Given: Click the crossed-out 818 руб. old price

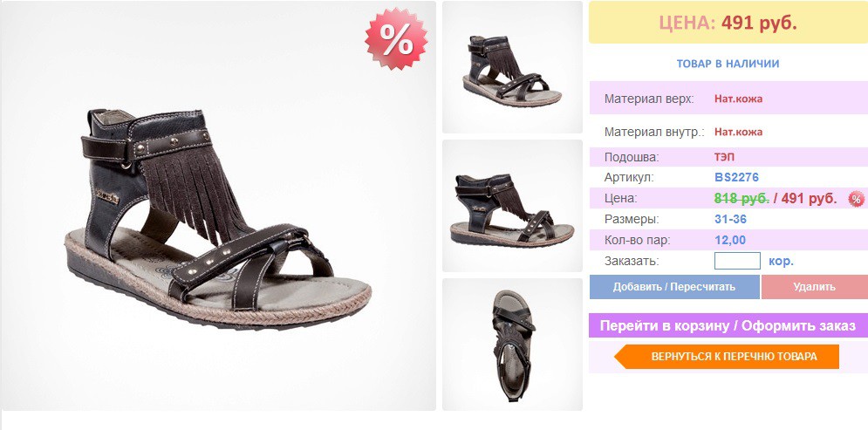Looking at the screenshot, I should [x=742, y=199].
